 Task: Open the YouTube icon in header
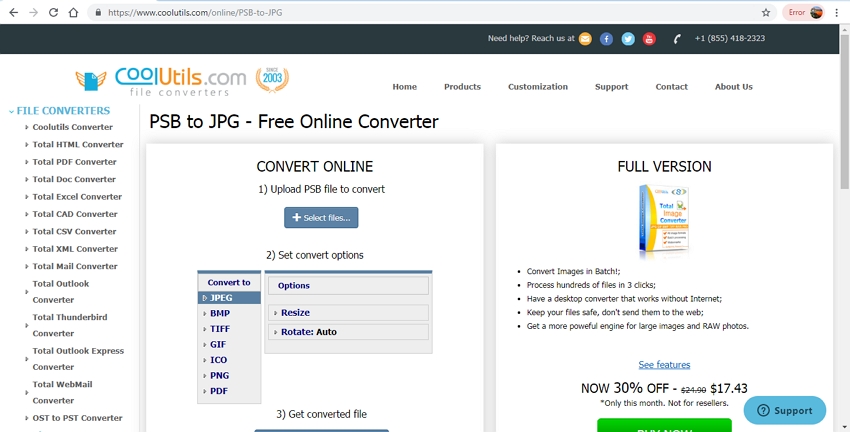point(649,39)
